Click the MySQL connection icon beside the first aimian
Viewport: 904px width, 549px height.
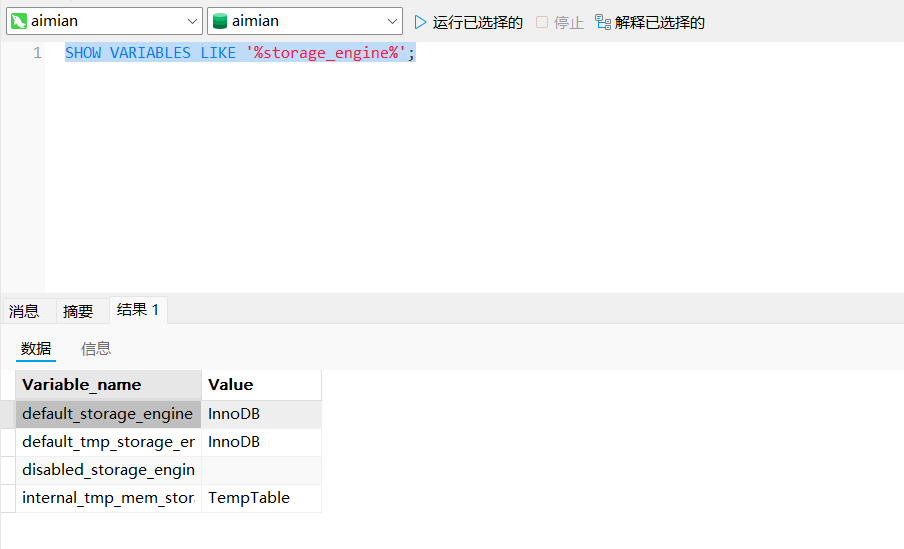[x=19, y=21]
